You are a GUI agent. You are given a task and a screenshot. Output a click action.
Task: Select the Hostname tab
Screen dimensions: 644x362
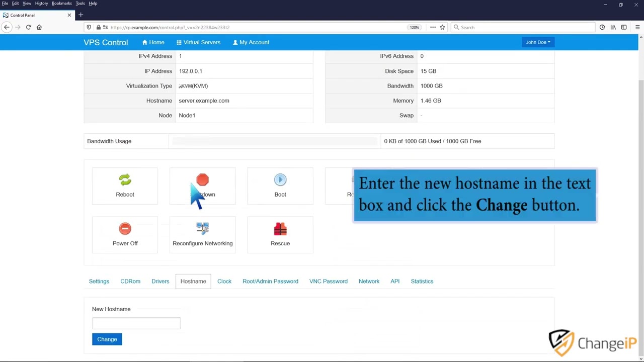(x=193, y=281)
